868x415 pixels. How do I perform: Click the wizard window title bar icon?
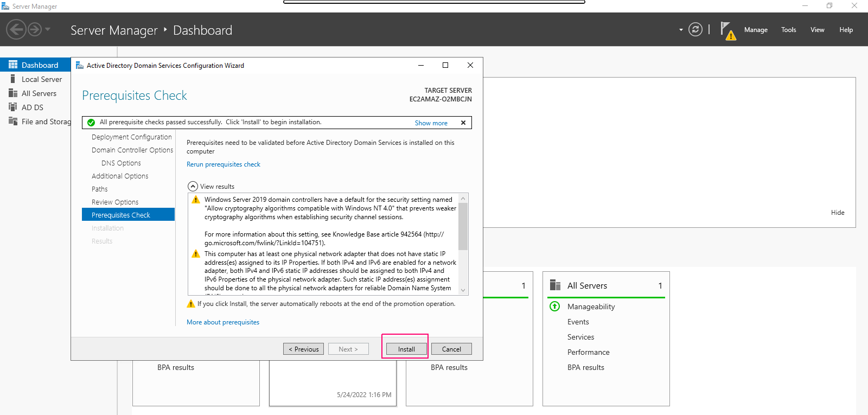point(80,65)
